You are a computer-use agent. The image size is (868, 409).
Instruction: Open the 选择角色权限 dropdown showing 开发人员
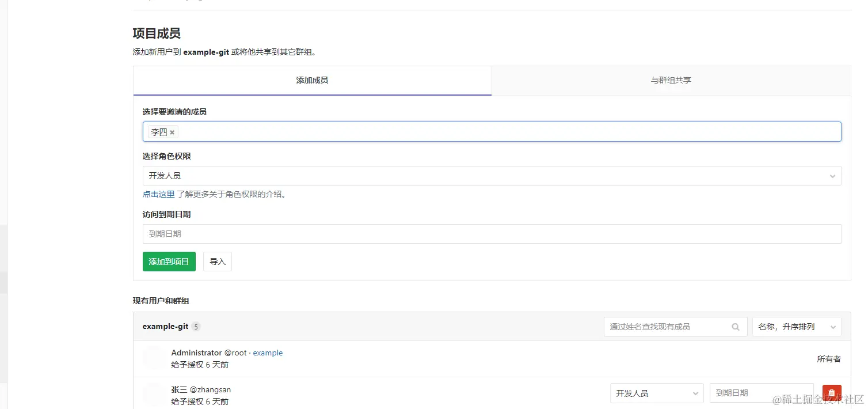492,176
